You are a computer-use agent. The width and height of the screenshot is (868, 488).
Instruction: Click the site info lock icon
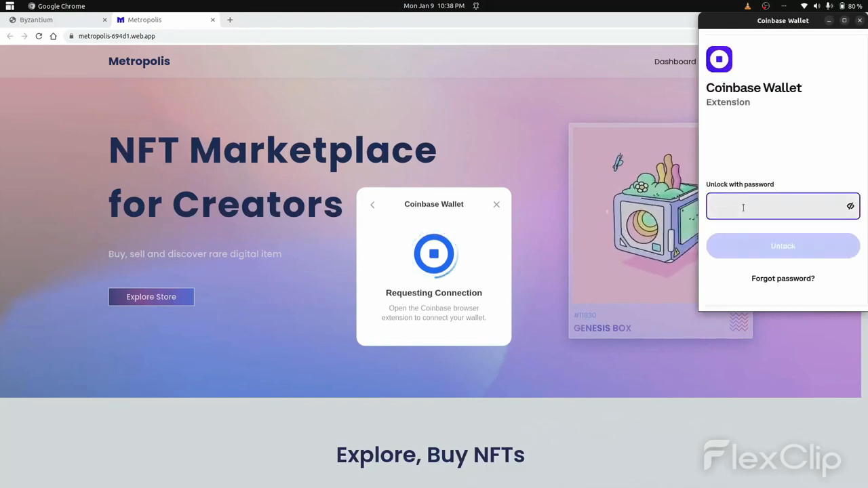point(71,36)
